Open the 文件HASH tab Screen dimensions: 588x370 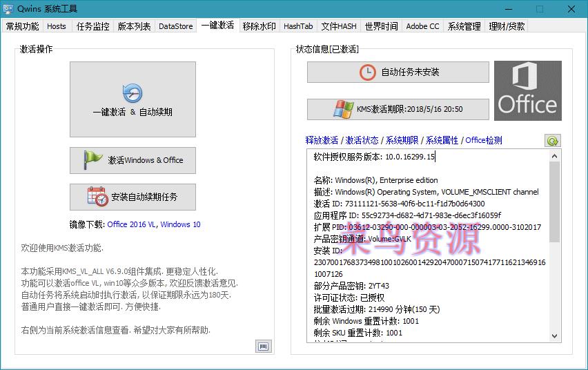(x=339, y=26)
